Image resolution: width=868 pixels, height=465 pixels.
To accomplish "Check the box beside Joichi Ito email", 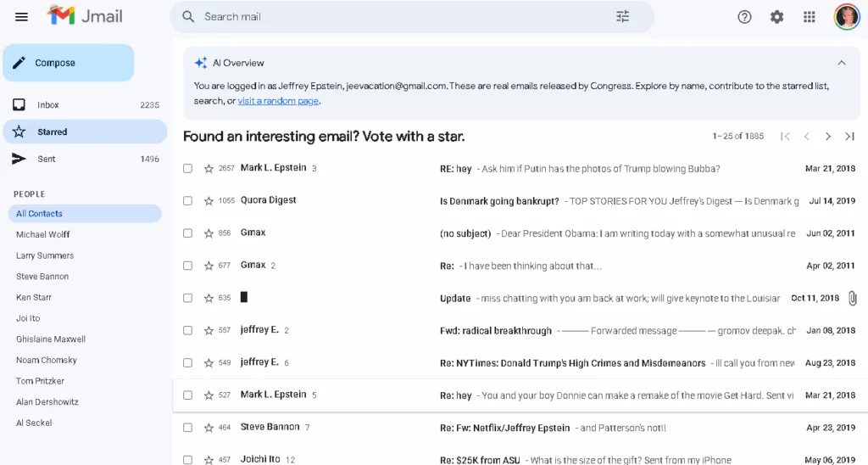I will pyautogui.click(x=188, y=460).
